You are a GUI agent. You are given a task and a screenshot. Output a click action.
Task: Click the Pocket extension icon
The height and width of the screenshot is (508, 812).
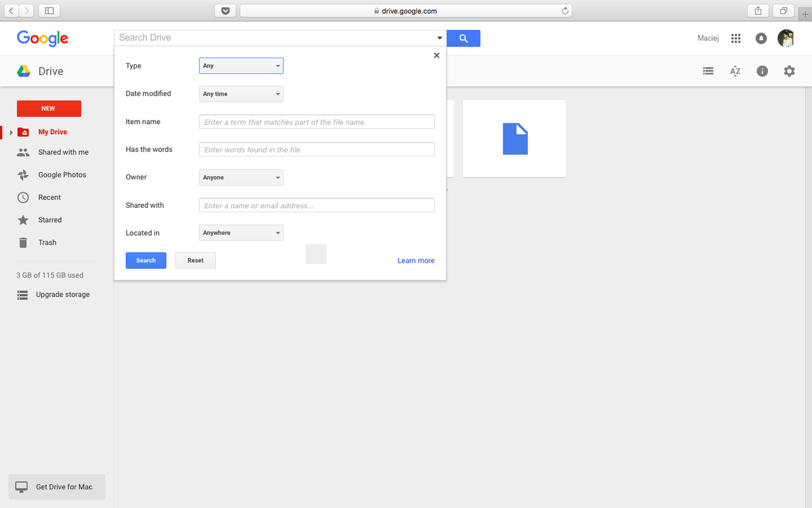point(225,11)
